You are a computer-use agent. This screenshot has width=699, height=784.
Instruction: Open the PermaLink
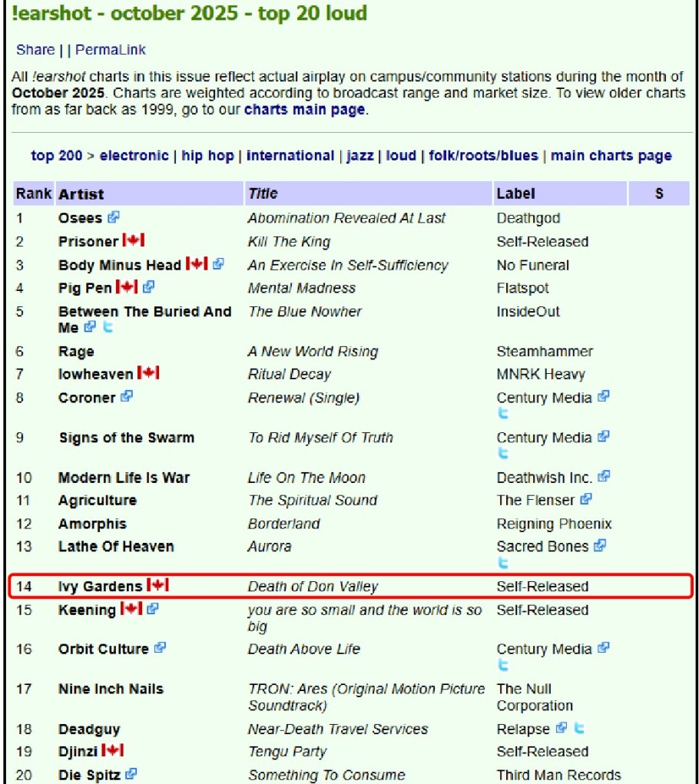[110, 50]
